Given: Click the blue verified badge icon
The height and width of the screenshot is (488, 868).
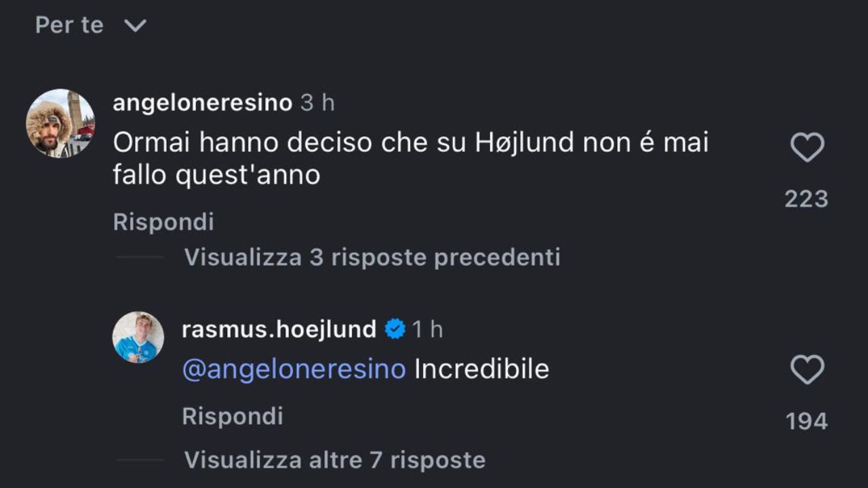Looking at the screenshot, I should [x=395, y=329].
